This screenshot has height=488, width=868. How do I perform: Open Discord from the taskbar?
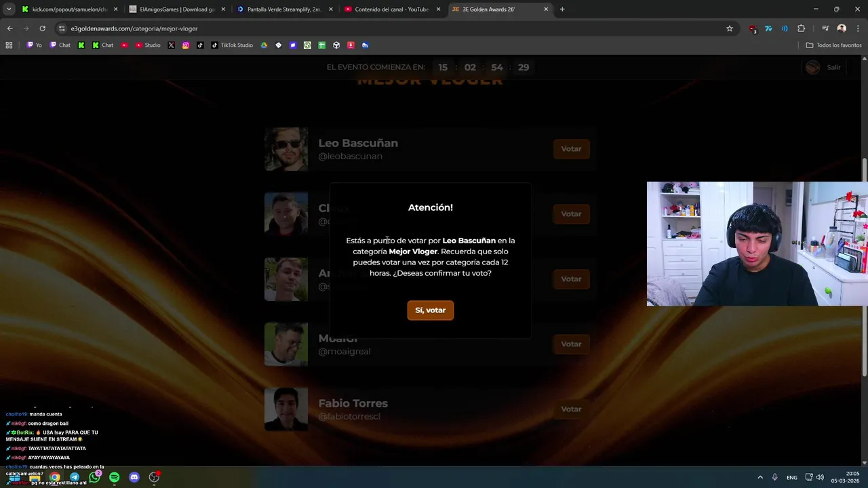point(134,477)
